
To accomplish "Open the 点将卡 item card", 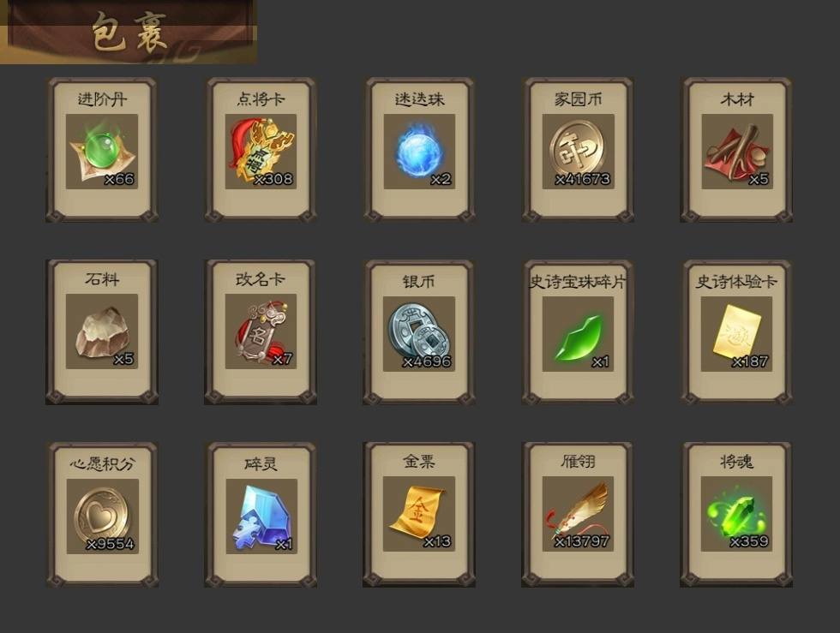I will point(261,150).
